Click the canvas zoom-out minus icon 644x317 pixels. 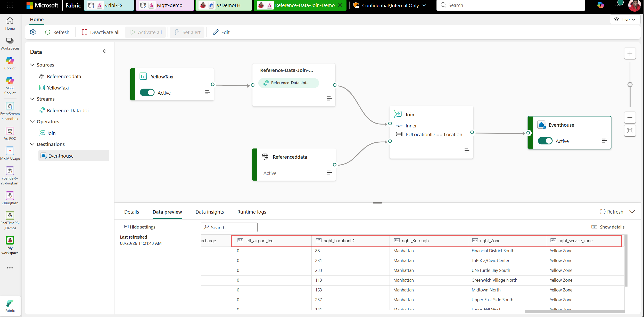[x=630, y=118]
